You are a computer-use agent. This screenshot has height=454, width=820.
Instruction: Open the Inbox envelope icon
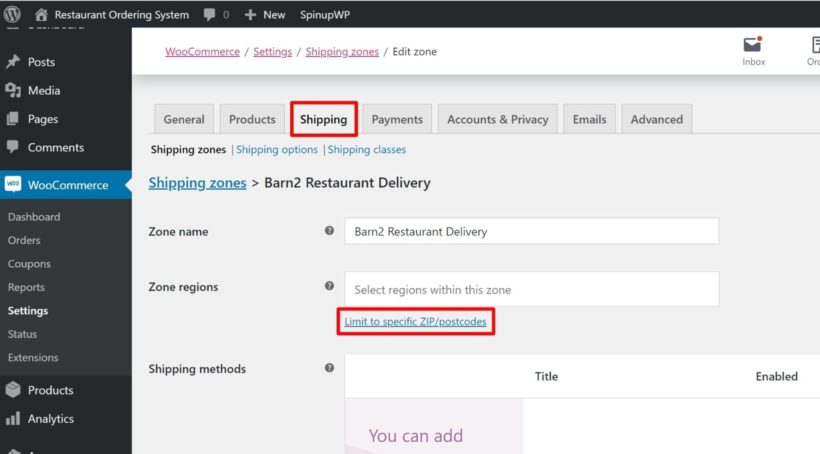pyautogui.click(x=752, y=44)
